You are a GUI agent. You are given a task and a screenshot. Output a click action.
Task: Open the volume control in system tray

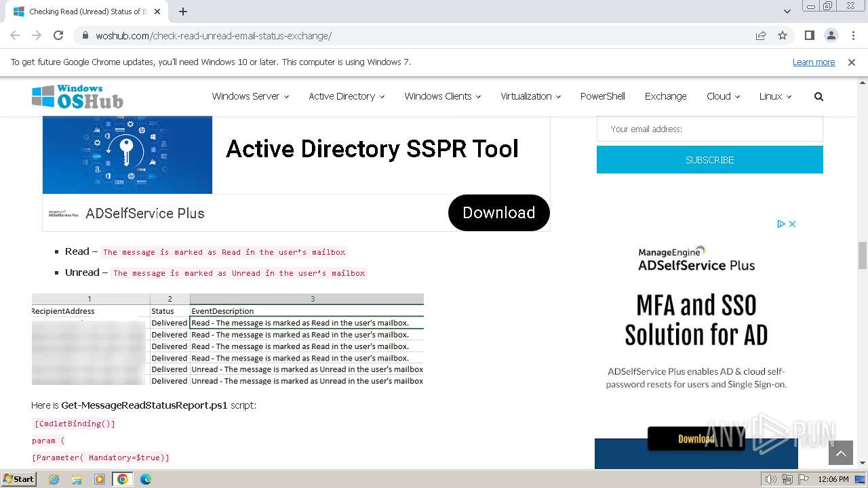(771, 479)
